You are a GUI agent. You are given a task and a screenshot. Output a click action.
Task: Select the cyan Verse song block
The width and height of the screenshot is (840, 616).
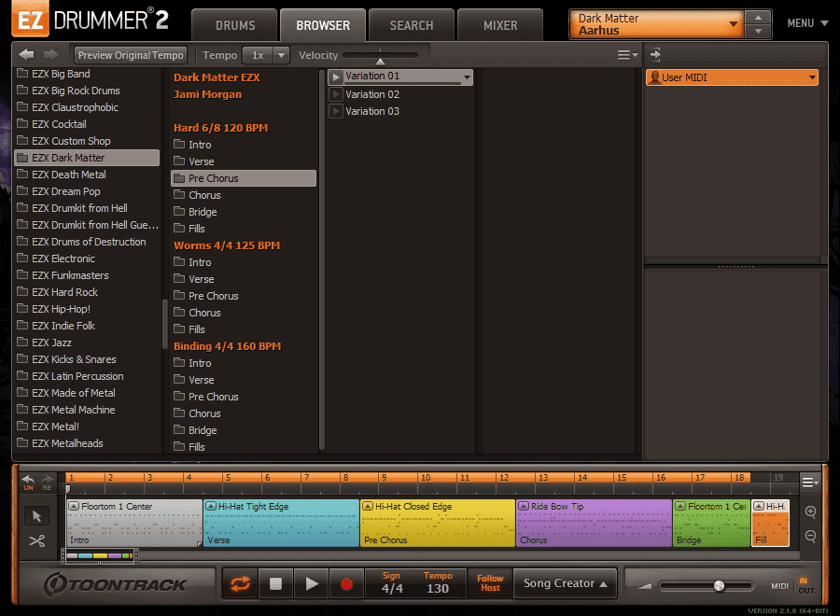click(281, 524)
